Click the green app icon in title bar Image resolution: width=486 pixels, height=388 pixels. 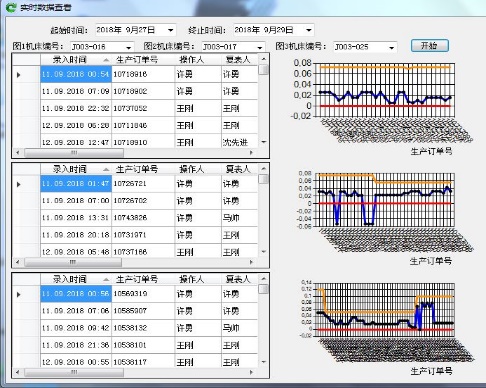[x=11, y=7]
